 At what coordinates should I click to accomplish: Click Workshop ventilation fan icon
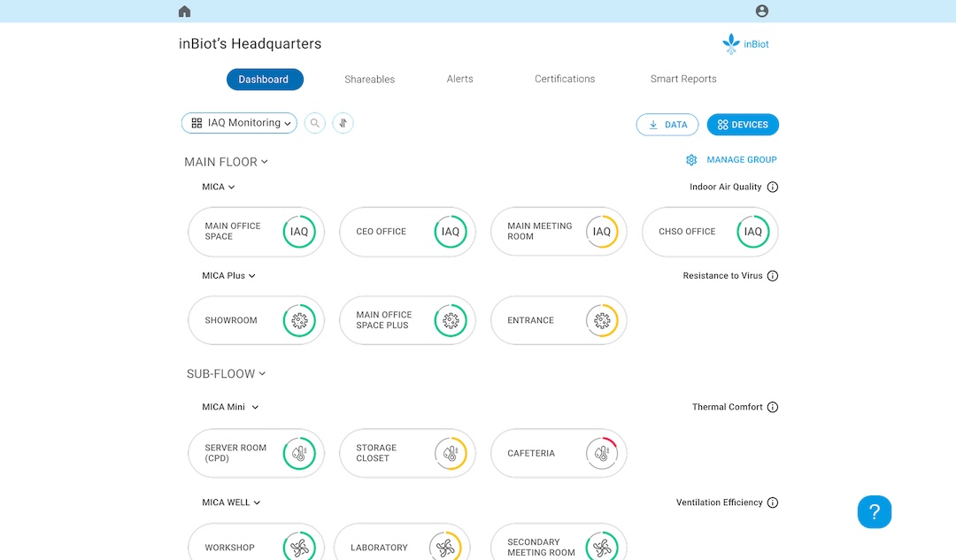click(299, 548)
